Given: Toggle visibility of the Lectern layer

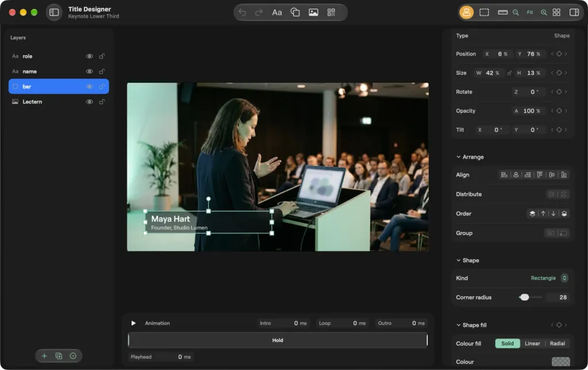Looking at the screenshot, I should pyautogui.click(x=89, y=102).
